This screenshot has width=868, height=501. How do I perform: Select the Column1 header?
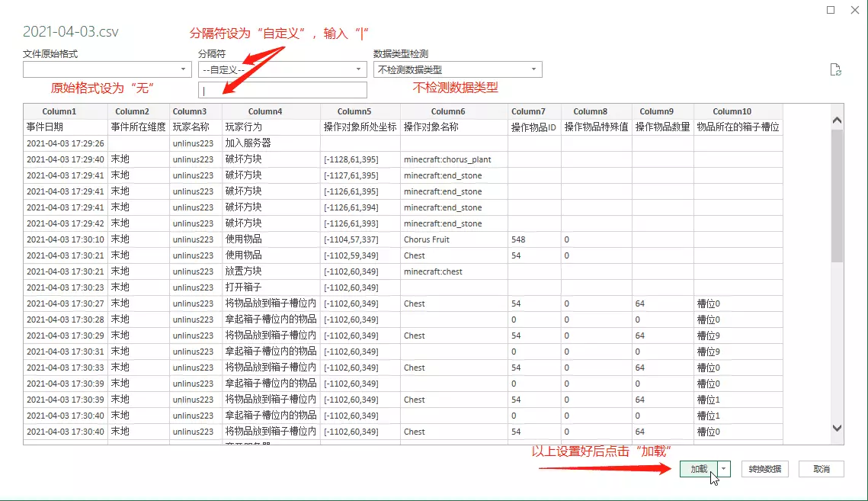66,111
